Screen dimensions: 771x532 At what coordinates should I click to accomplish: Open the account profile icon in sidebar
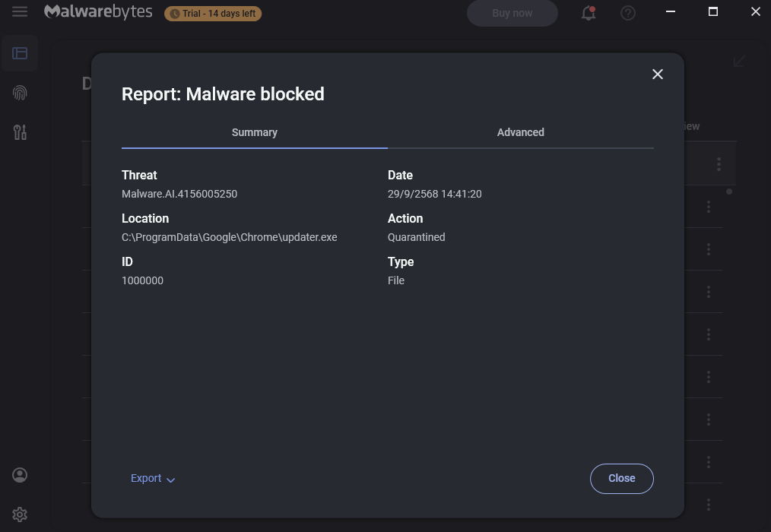click(x=20, y=475)
